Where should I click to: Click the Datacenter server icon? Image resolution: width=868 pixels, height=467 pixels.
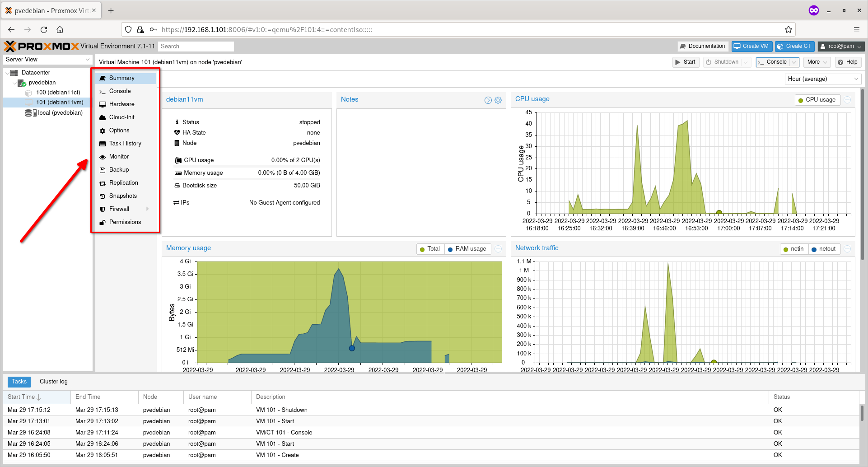[14, 73]
